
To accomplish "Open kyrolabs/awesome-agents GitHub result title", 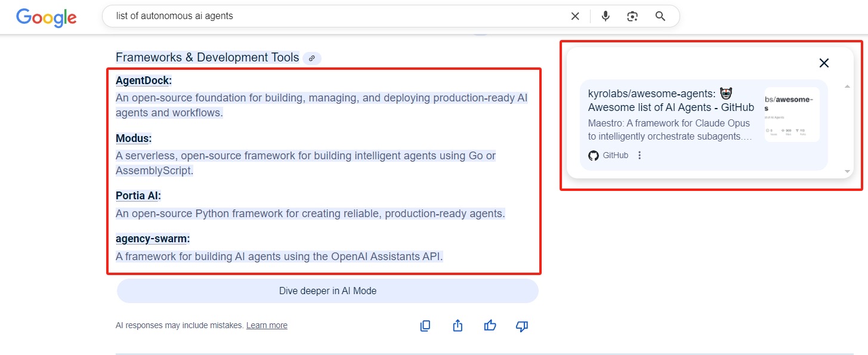I will (x=671, y=100).
